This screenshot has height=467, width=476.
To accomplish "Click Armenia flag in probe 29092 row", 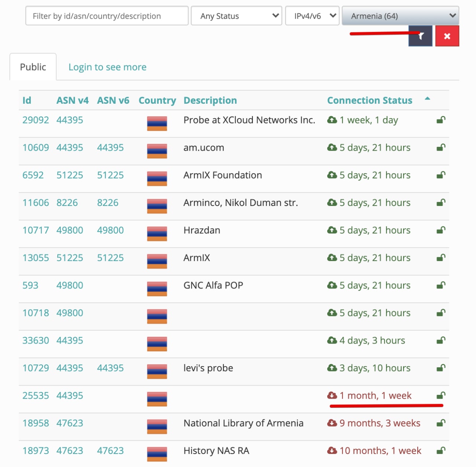I will [x=157, y=123].
